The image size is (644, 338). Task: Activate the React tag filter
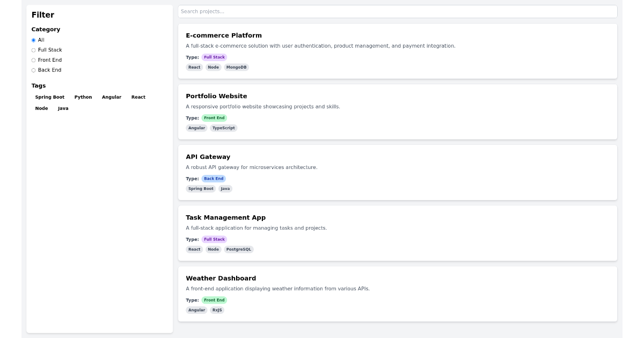[x=138, y=97]
